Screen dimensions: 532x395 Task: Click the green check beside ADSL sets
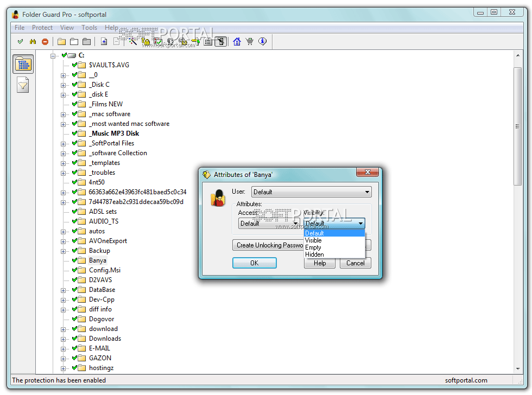click(x=75, y=211)
